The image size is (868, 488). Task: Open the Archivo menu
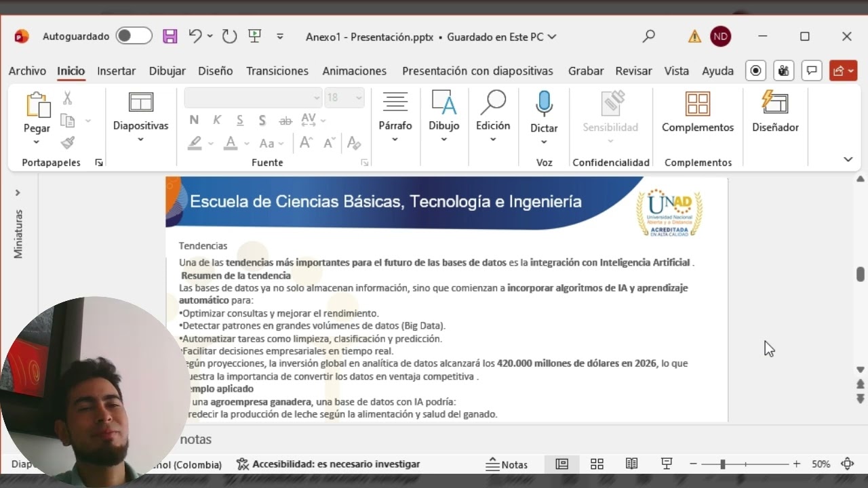pyautogui.click(x=27, y=70)
